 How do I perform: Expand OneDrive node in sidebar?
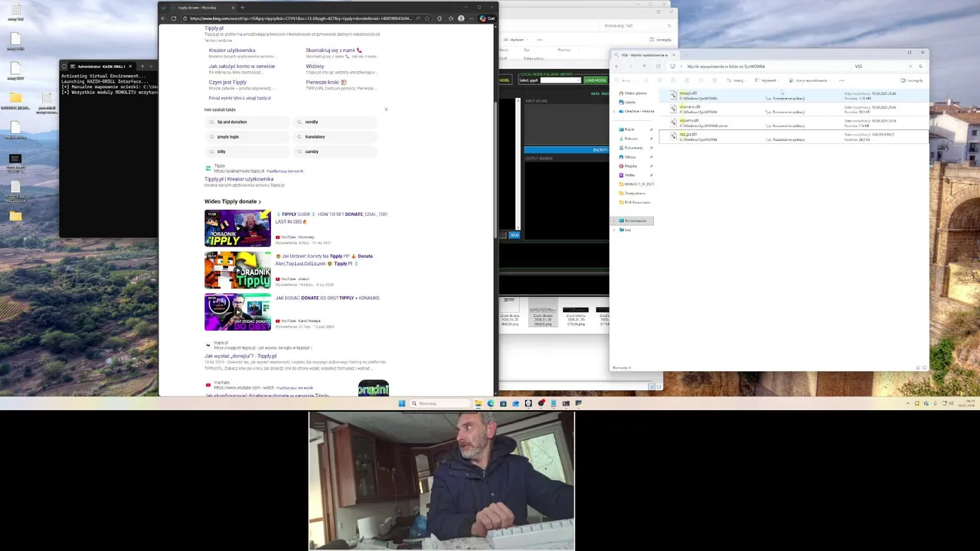(x=615, y=111)
